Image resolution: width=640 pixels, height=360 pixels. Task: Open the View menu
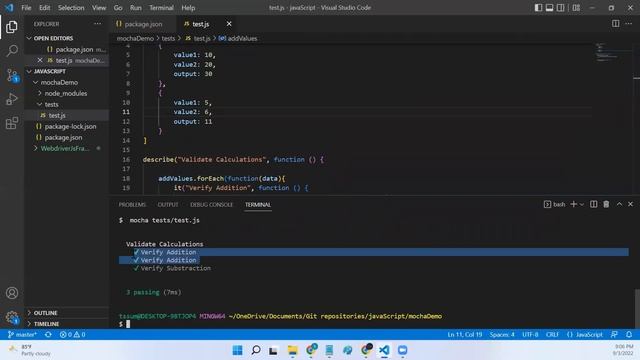click(x=99, y=8)
